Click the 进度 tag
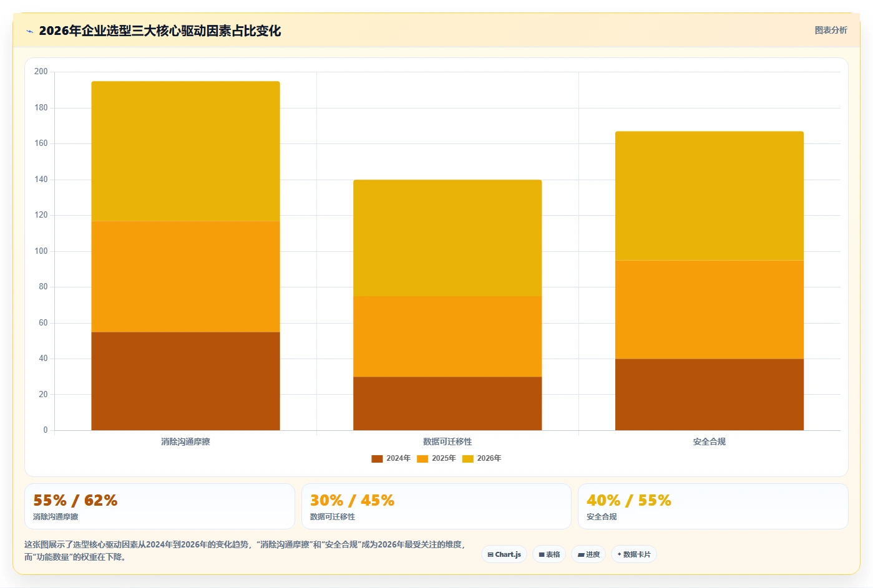873x588 pixels. [x=588, y=554]
